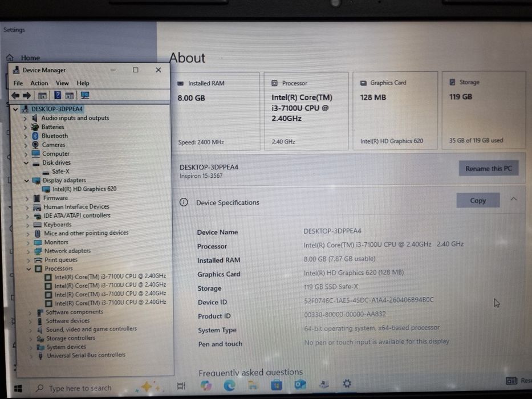This screenshot has width=532, height=399.
Task: Click the Bluetooth category icon
Action: coord(35,136)
